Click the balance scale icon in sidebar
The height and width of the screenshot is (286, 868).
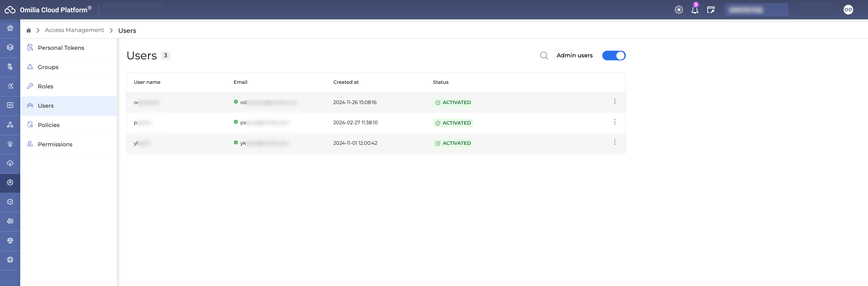pyautogui.click(x=10, y=240)
